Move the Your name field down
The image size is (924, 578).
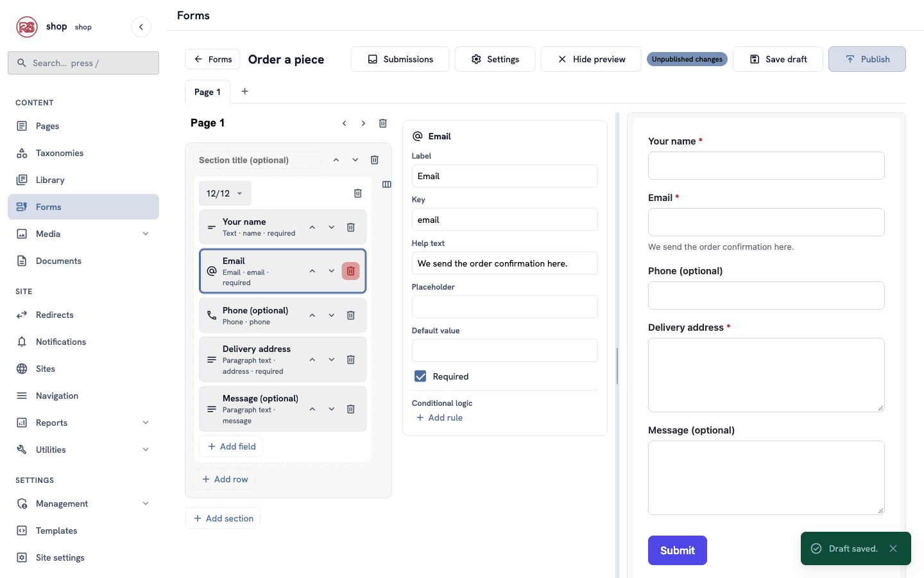pyautogui.click(x=332, y=227)
